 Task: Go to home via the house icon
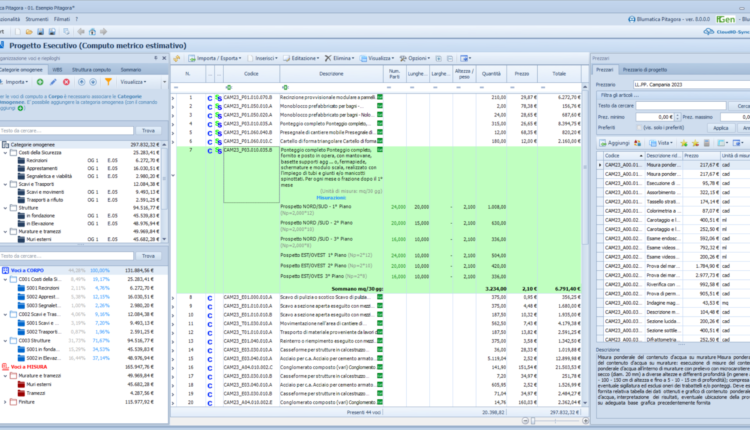(92, 32)
